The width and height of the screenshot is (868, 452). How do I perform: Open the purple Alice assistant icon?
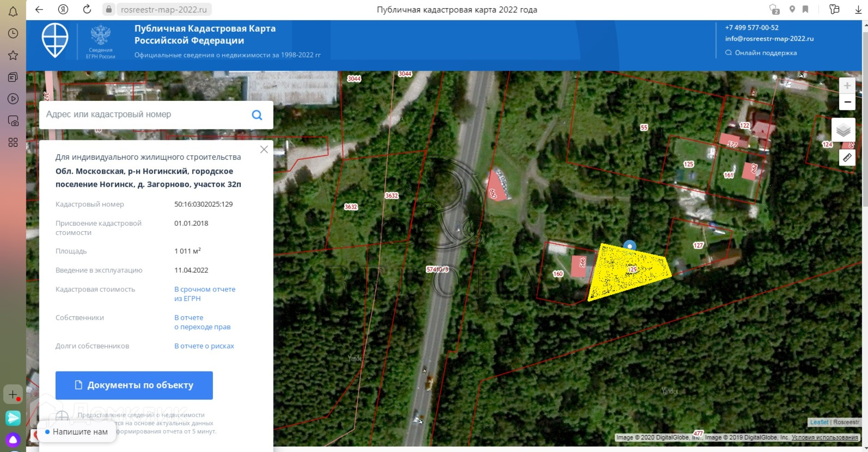click(x=13, y=439)
